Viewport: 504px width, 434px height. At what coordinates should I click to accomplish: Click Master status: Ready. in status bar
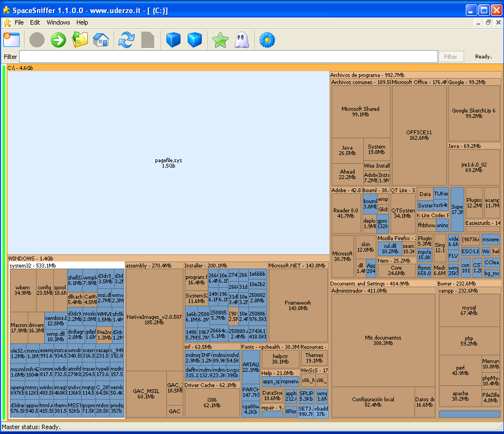point(31,427)
